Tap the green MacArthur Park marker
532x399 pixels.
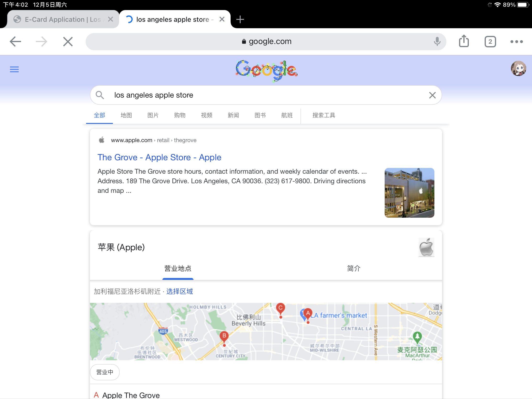click(x=417, y=337)
